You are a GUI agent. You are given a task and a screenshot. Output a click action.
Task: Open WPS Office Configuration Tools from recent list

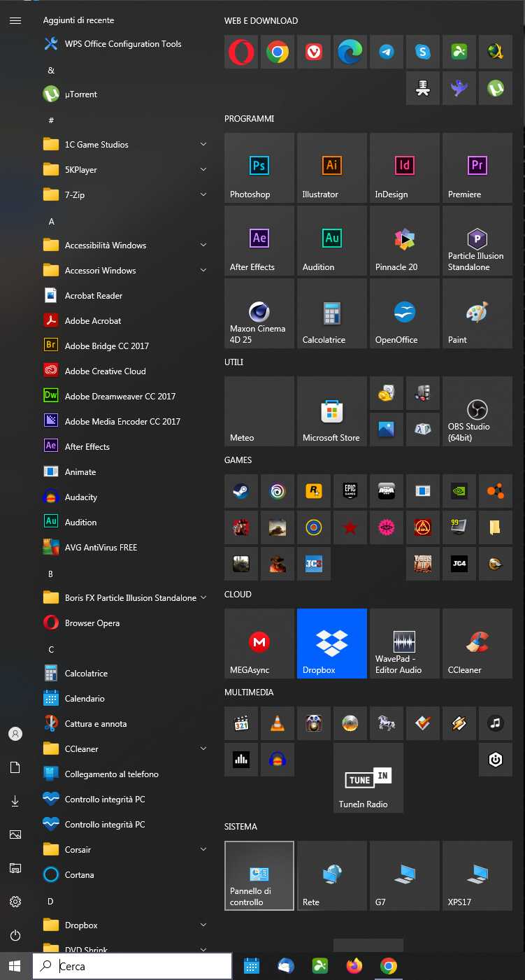(126, 44)
